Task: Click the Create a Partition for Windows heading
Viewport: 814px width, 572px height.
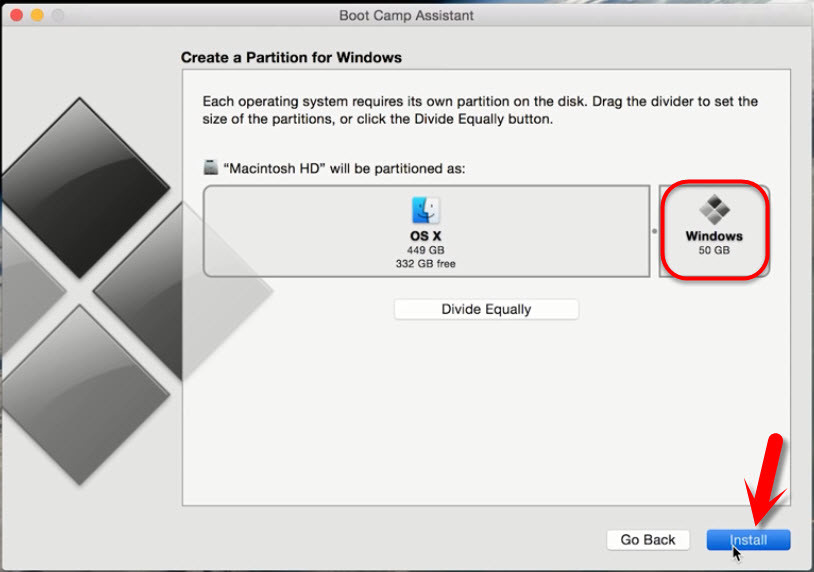Action: 291,58
